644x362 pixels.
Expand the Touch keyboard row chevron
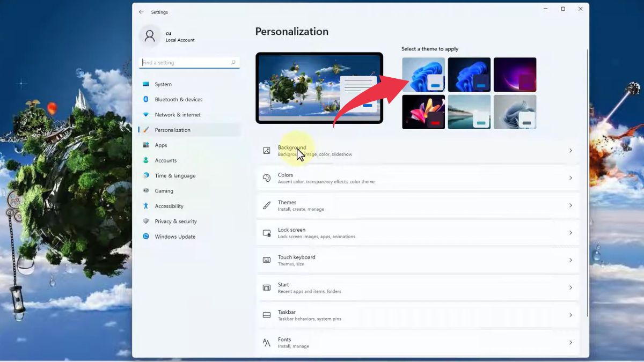click(x=570, y=260)
